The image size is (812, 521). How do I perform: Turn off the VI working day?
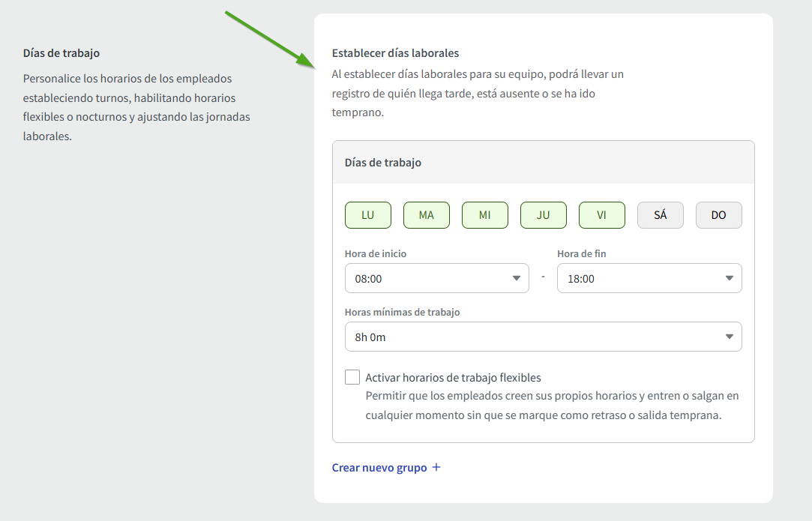pos(602,215)
